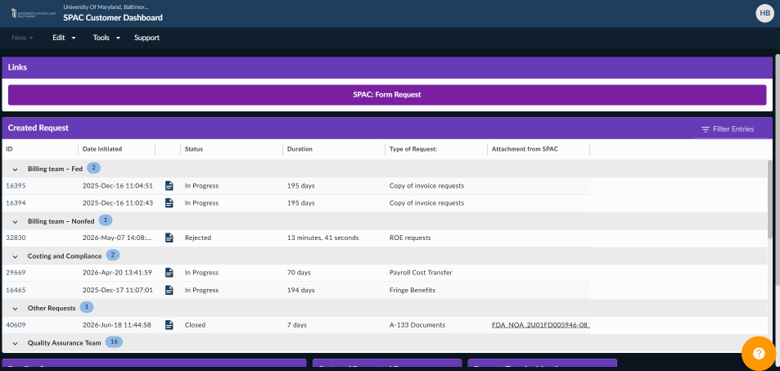Click the Links panel header
Screen dimensions: 780x371
coord(387,68)
